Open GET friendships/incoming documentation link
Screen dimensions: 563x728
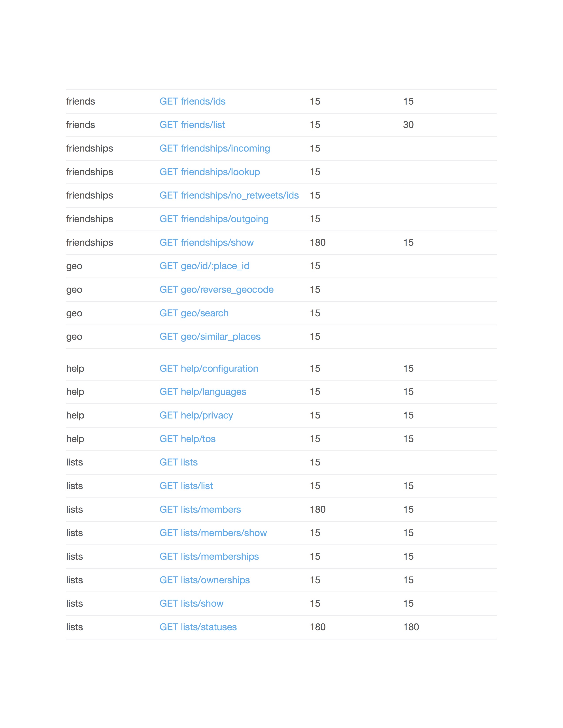pyautogui.click(x=214, y=148)
